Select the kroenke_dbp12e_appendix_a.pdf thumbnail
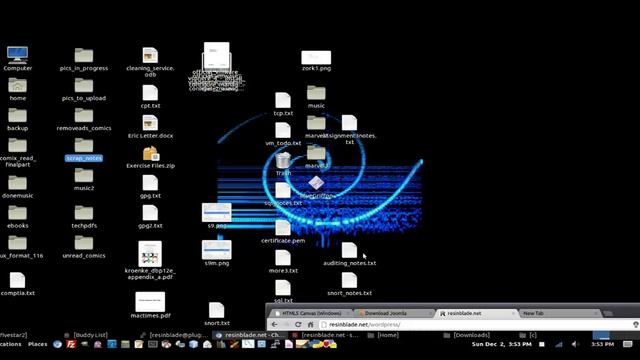Viewport: 640px width, 360px height. [150, 253]
